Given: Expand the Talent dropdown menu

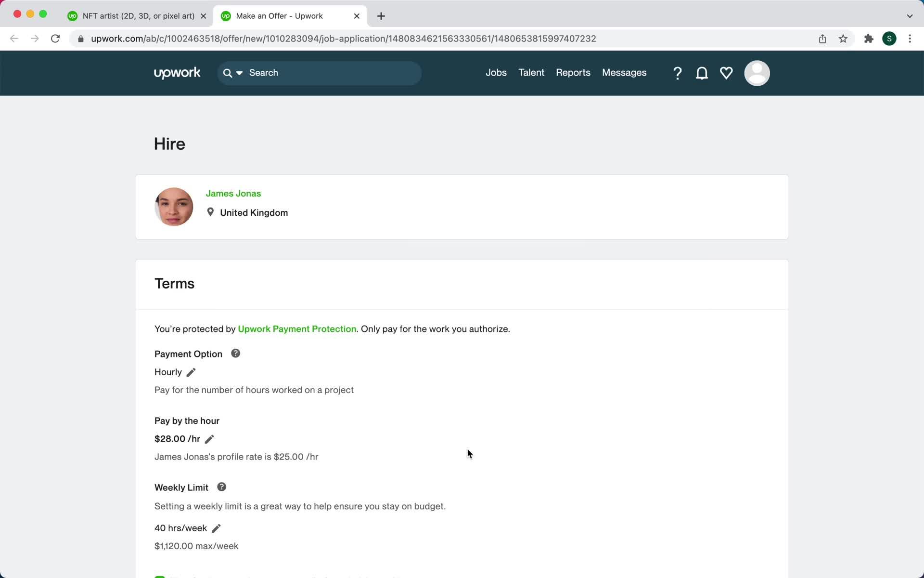Looking at the screenshot, I should click(531, 73).
